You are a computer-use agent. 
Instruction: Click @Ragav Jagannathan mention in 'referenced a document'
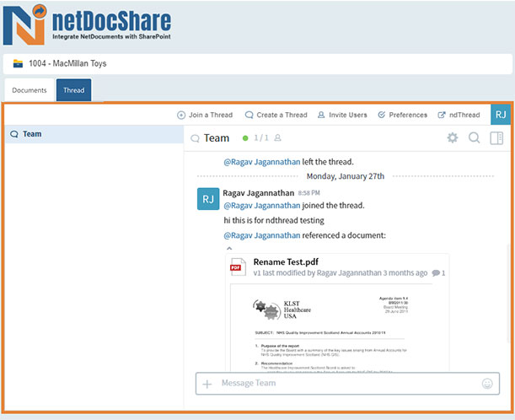tap(262, 235)
